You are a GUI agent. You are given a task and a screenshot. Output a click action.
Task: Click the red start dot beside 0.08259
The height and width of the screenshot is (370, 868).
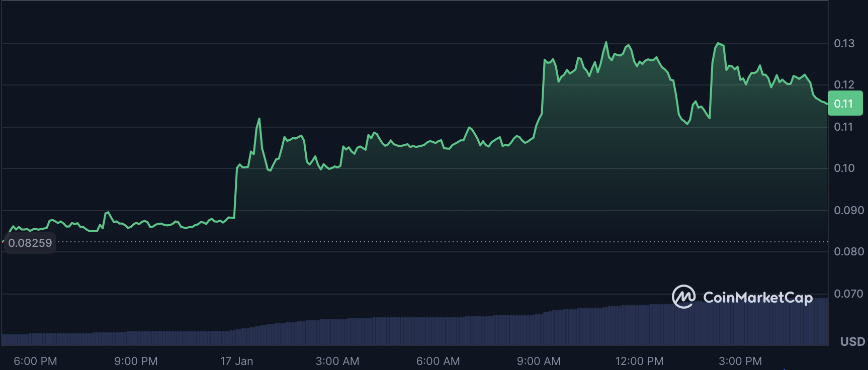[3, 242]
